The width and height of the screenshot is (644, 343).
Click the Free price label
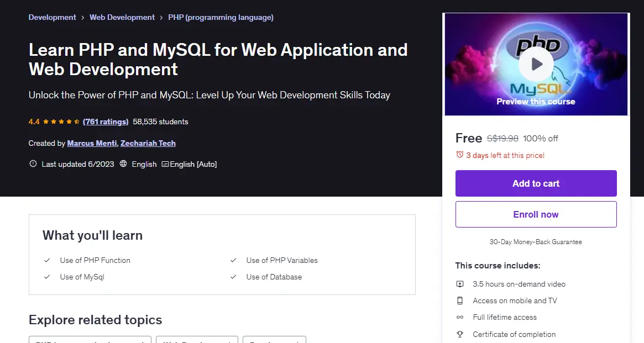click(x=469, y=138)
